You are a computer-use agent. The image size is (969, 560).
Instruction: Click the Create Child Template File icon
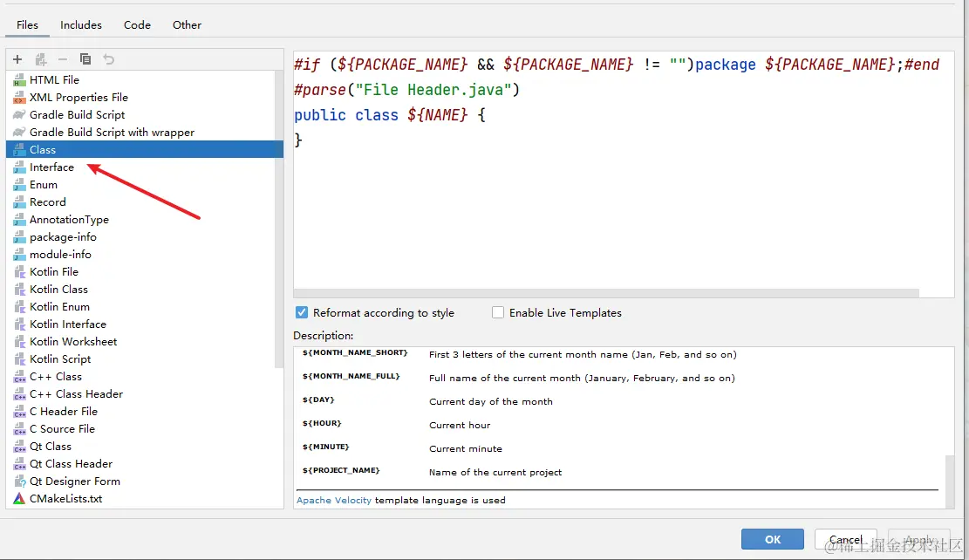pos(41,59)
